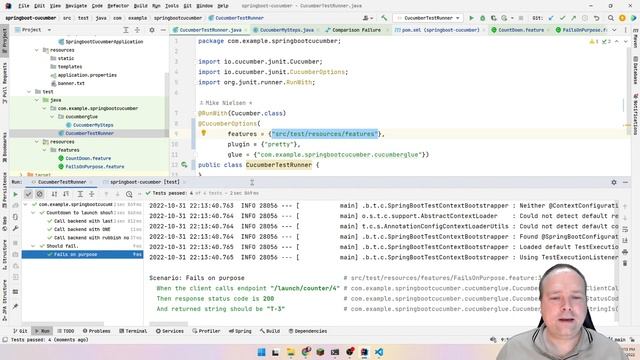Open the Refactor menu

tap(118, 6)
